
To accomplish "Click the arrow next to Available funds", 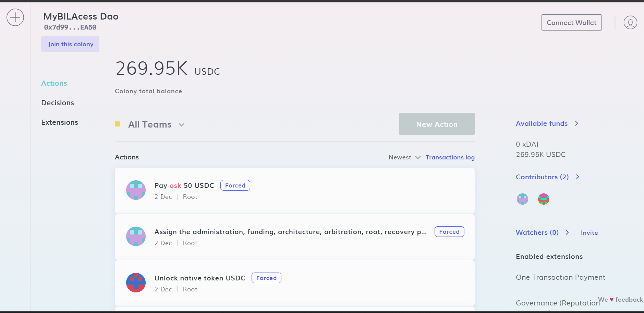I will coord(577,123).
